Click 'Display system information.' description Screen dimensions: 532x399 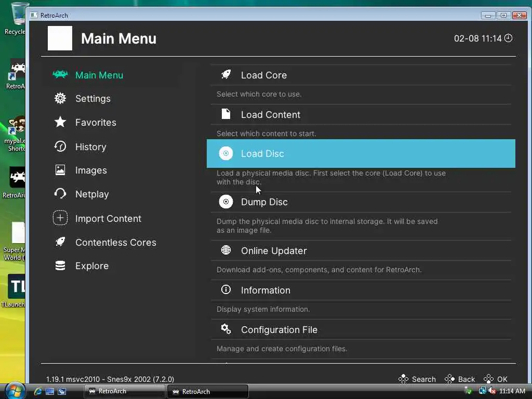[263, 309]
